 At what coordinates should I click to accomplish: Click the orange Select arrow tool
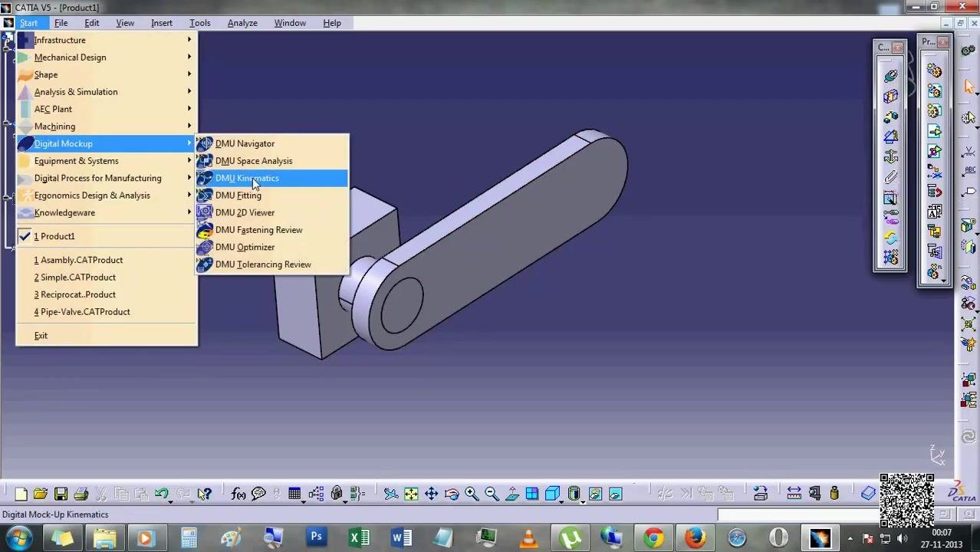[969, 86]
